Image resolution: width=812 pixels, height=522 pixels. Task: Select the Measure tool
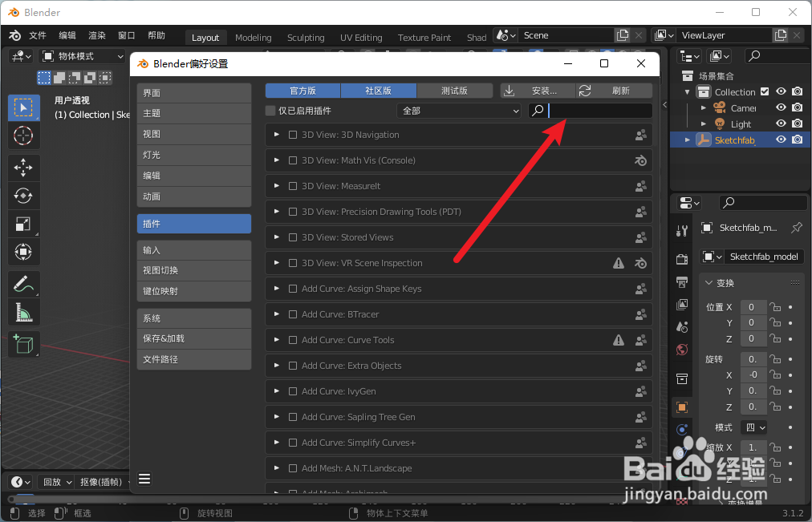point(23,313)
